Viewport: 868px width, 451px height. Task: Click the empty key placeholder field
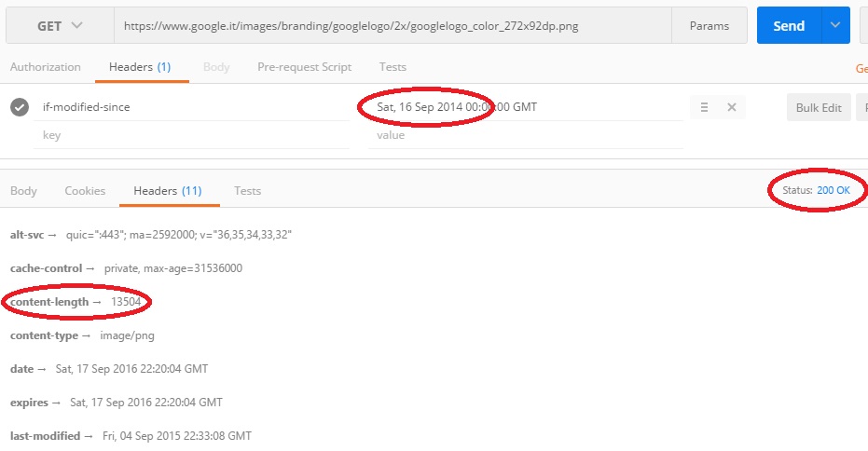[x=186, y=135]
